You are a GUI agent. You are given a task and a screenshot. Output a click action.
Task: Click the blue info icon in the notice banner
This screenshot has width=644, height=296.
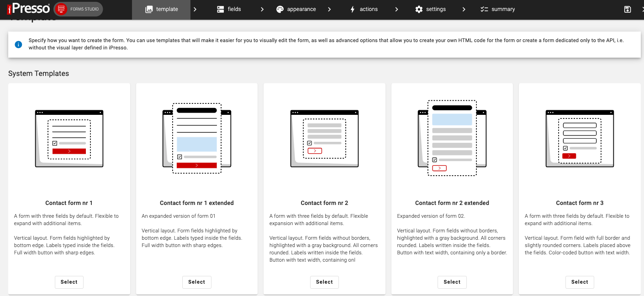point(18,44)
